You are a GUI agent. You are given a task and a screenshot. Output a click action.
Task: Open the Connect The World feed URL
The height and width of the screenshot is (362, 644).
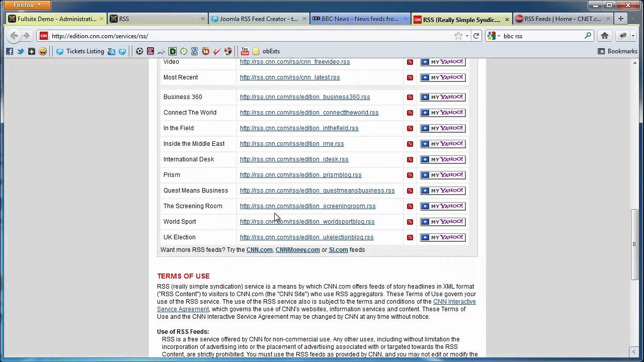309,113
